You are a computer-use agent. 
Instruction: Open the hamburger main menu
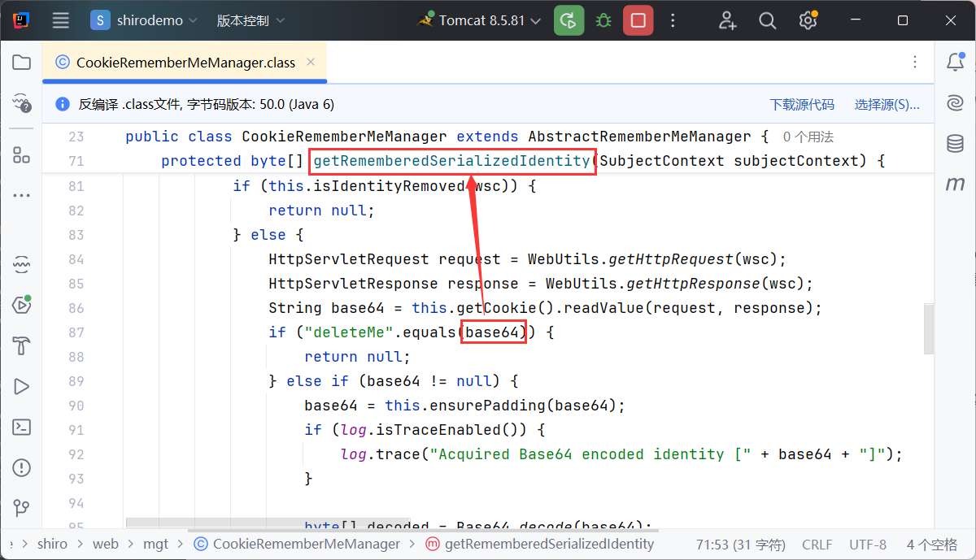(x=60, y=20)
